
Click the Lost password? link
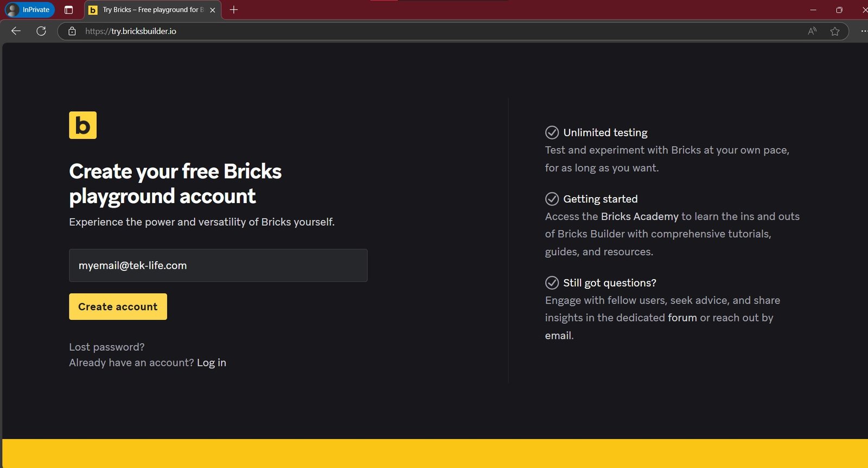107,347
